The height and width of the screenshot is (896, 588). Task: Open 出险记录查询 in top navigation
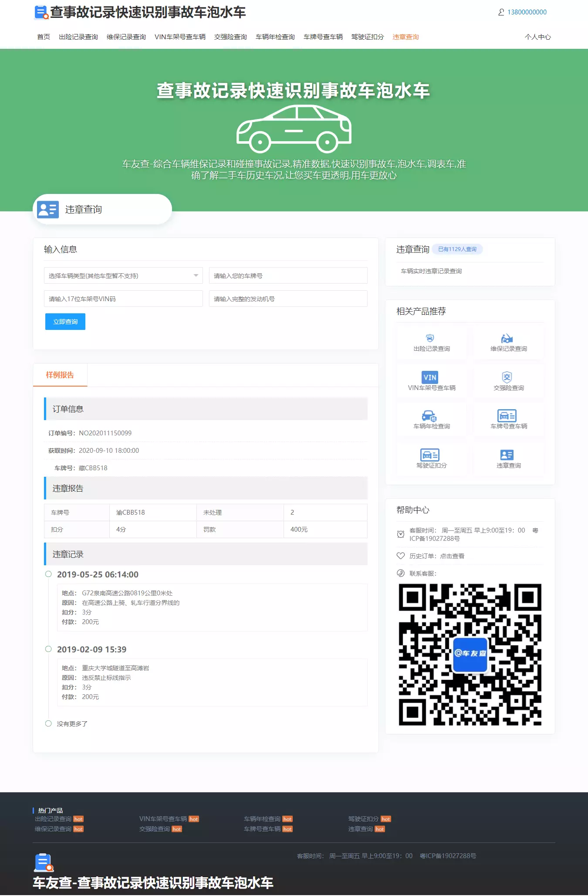tap(78, 37)
